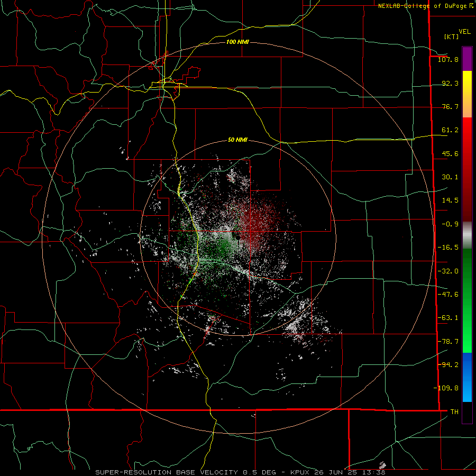Viewport: 476px width, 476px height.
Task: Click the 61.2 velocity scale value
Action: [450, 130]
